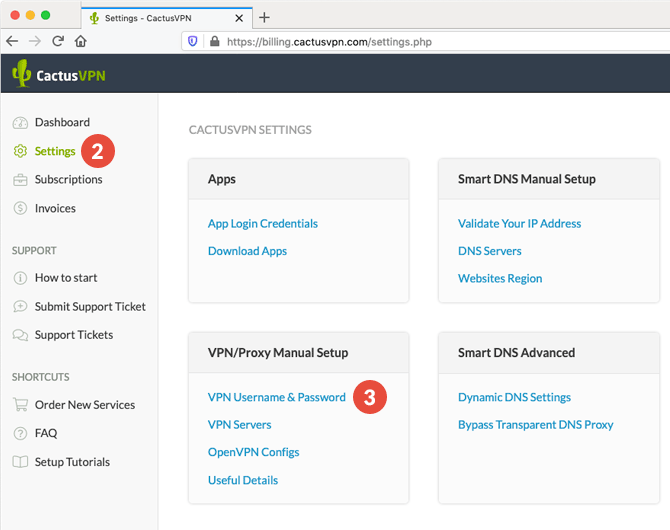Open Validate Your IP Address link

[x=519, y=224]
